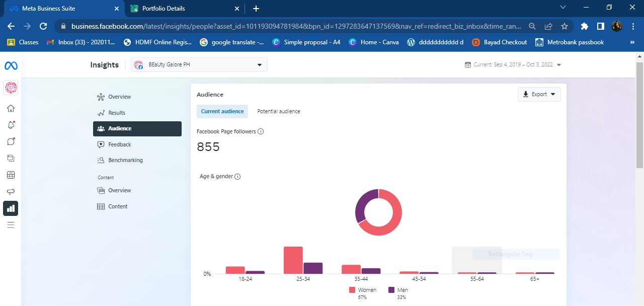
Task: Open Benchmarking in Insights menu
Action: [x=137, y=160]
